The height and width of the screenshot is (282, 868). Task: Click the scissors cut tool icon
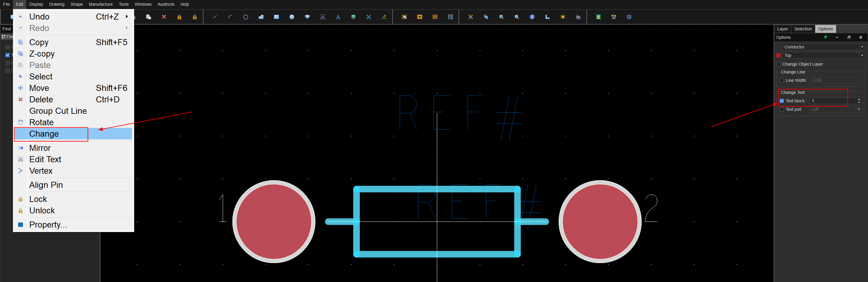369,17
